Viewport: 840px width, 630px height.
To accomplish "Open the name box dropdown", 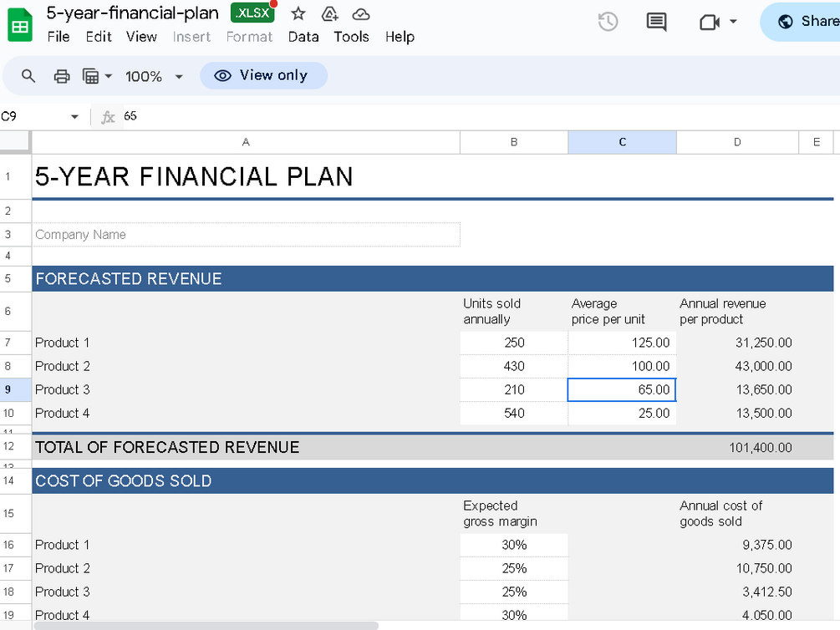I will 74,117.
